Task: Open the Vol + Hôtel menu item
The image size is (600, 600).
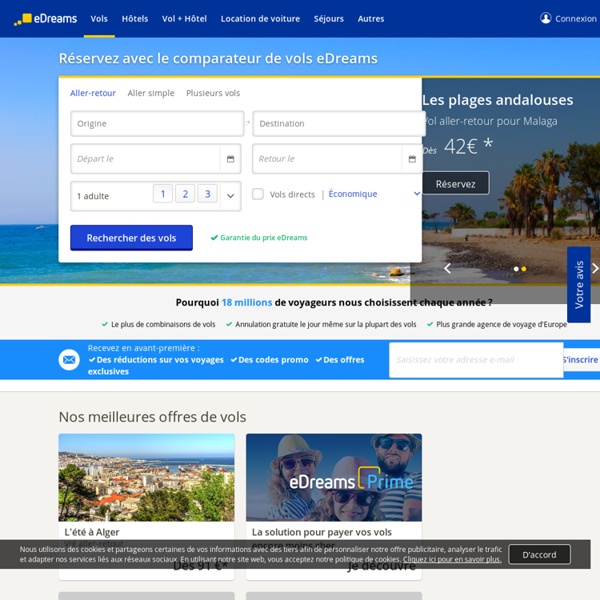Action: (184, 19)
